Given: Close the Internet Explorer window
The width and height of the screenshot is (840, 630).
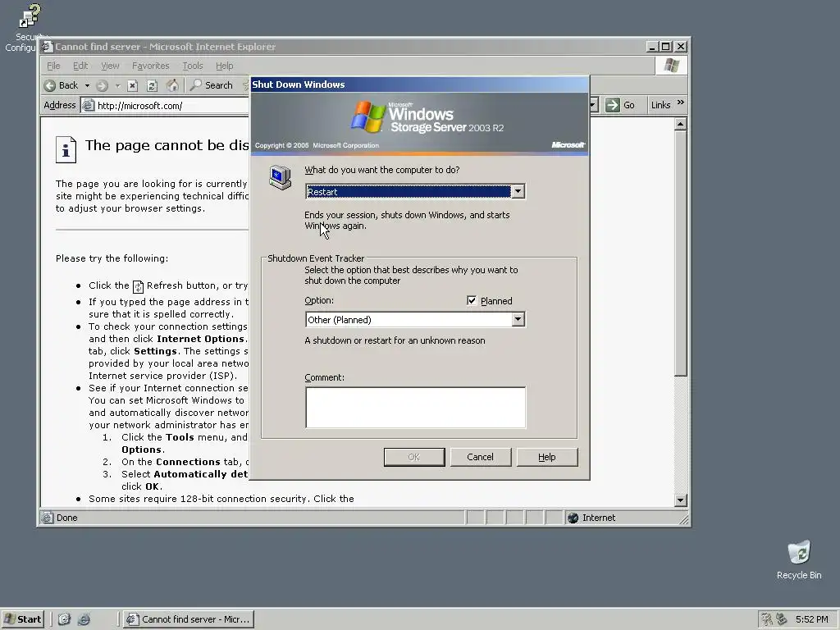Looking at the screenshot, I should click(680, 47).
